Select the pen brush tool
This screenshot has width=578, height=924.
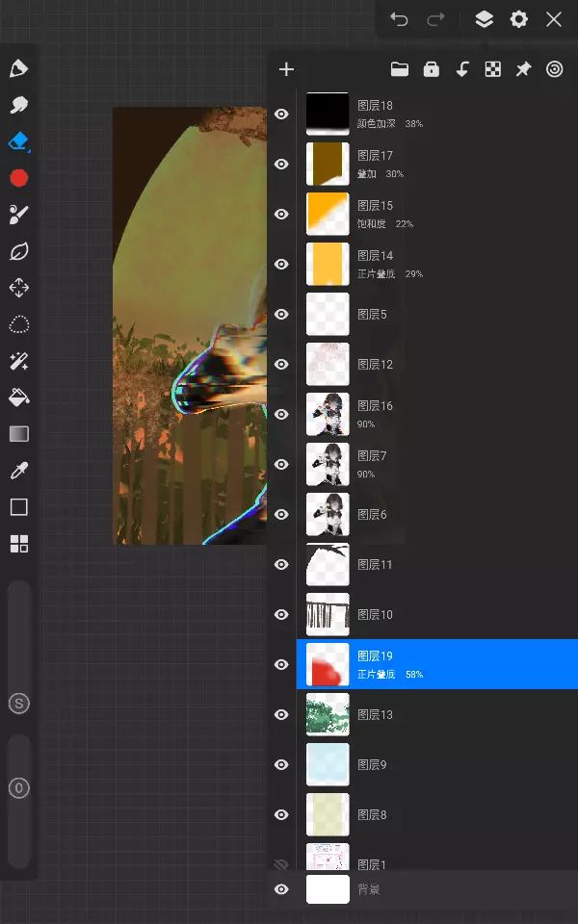tap(19, 68)
